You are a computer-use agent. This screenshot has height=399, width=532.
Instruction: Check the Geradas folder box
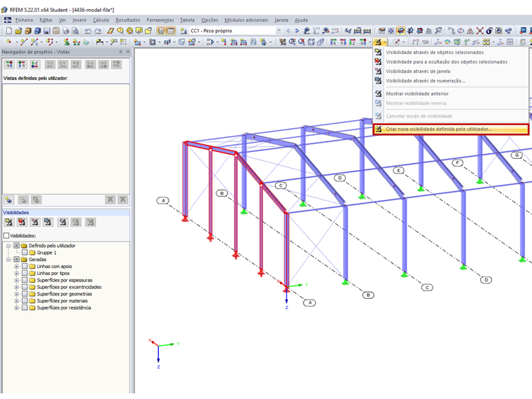[x=16, y=260]
